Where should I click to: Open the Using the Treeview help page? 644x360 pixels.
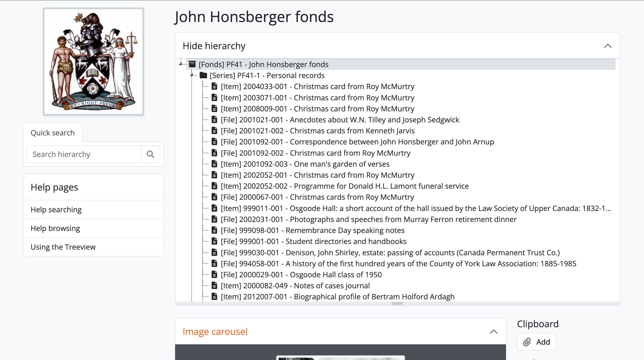[x=63, y=247]
